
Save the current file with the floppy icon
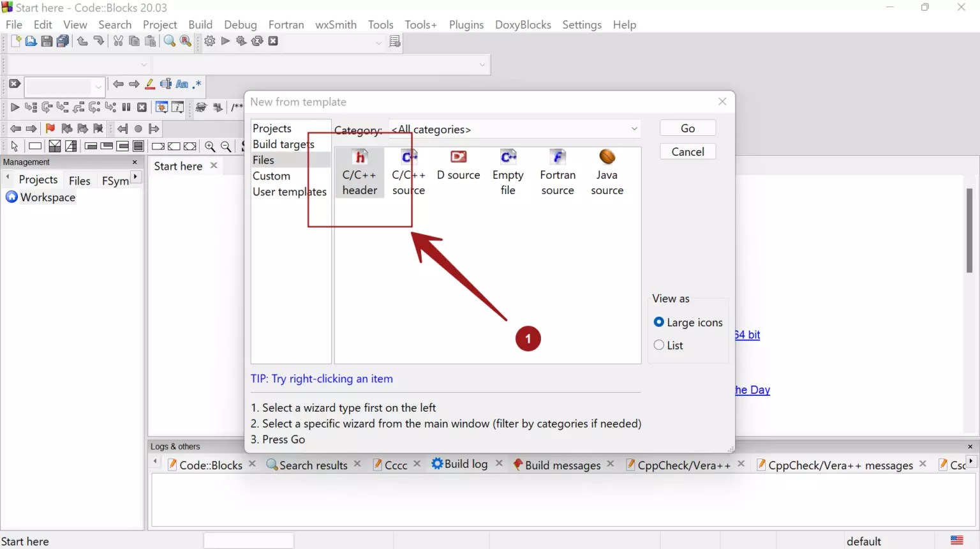click(x=47, y=41)
